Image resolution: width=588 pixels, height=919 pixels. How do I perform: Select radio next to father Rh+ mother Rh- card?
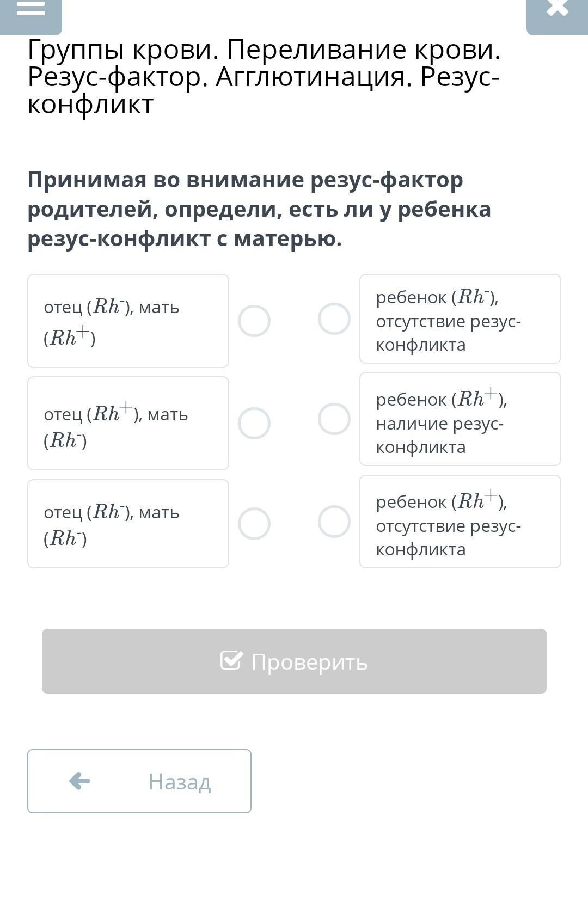click(254, 423)
